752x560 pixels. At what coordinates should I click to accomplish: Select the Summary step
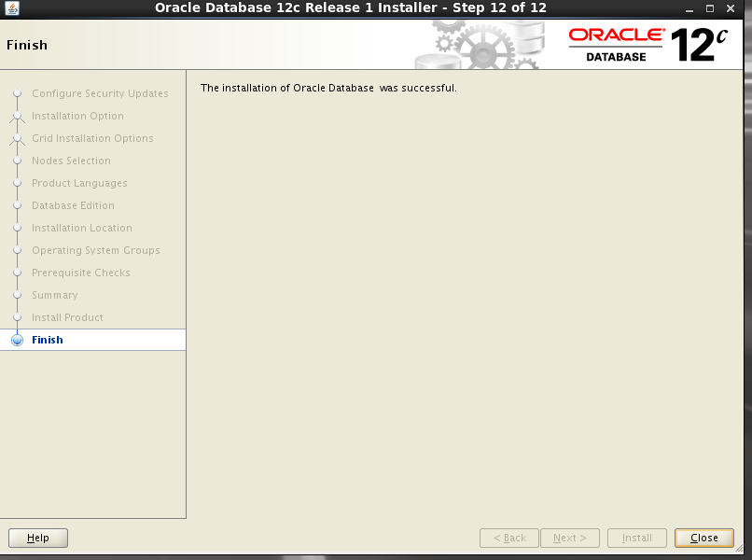(x=55, y=295)
